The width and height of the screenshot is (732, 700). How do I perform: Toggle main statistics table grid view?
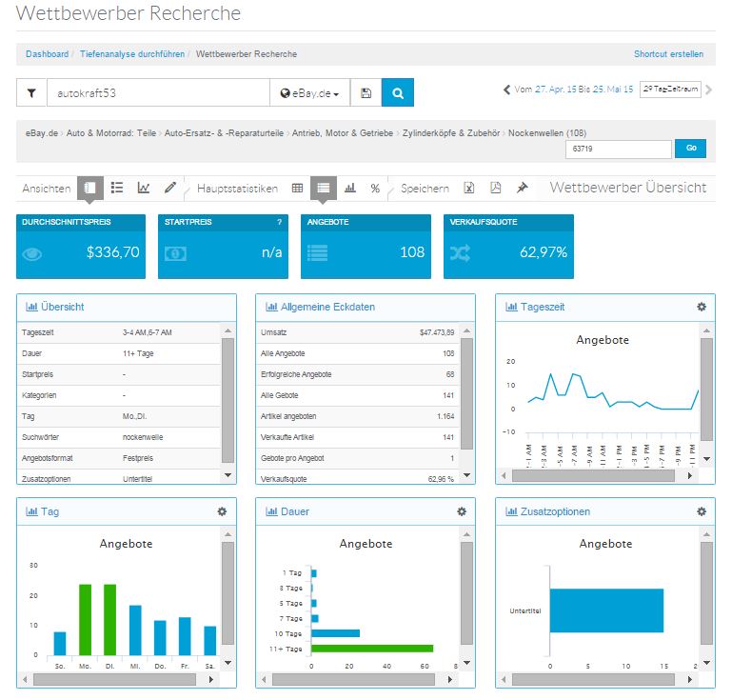click(298, 188)
